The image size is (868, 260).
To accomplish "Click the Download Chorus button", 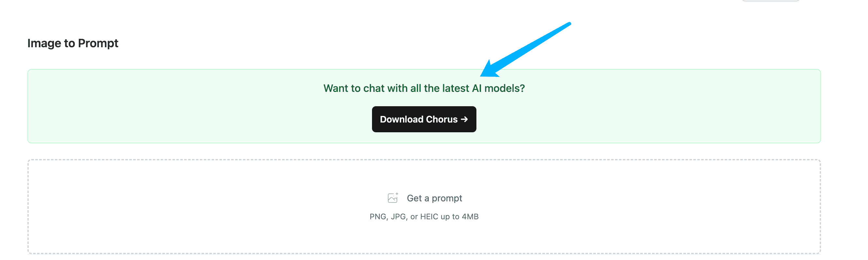I will point(424,119).
